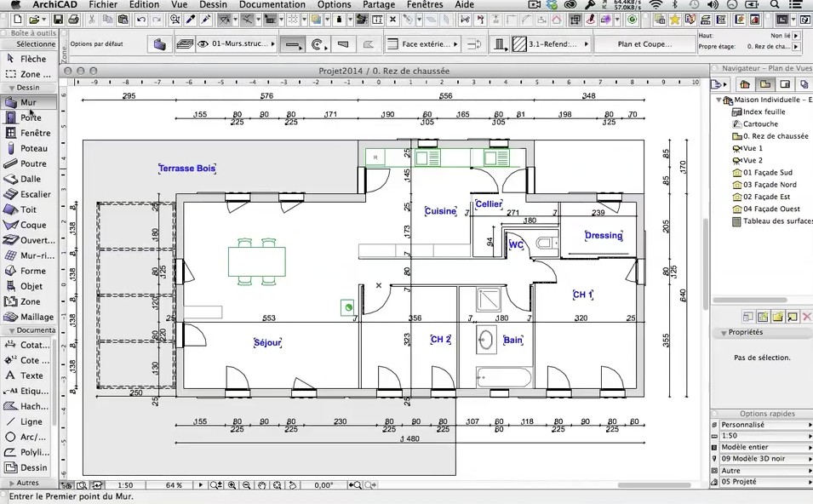
Task: Select the Forme morph tool
Action: pos(28,271)
